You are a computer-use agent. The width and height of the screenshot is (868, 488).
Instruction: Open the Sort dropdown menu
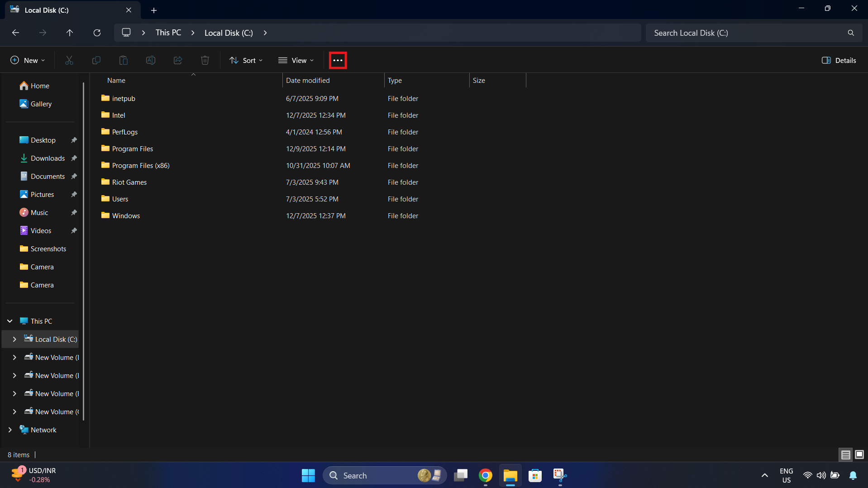pos(246,60)
